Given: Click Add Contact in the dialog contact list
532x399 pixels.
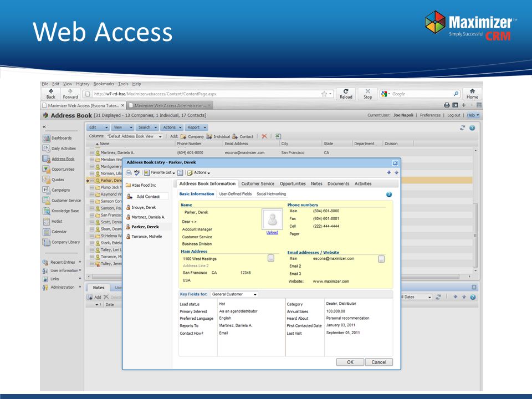Looking at the screenshot, I should [x=146, y=196].
